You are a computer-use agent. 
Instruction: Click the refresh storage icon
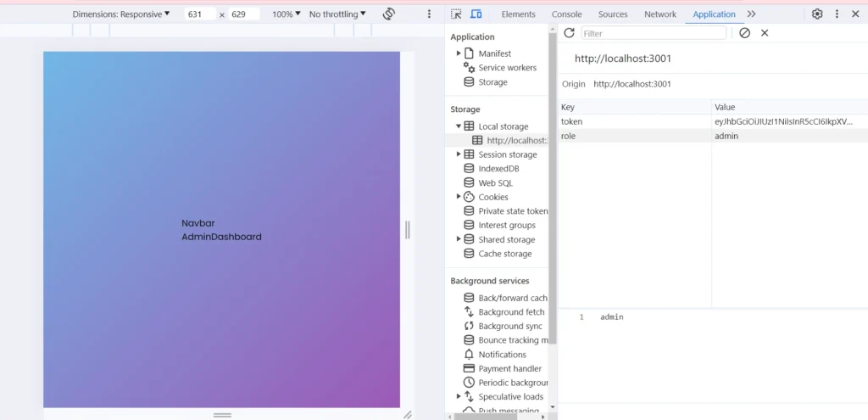coord(569,33)
